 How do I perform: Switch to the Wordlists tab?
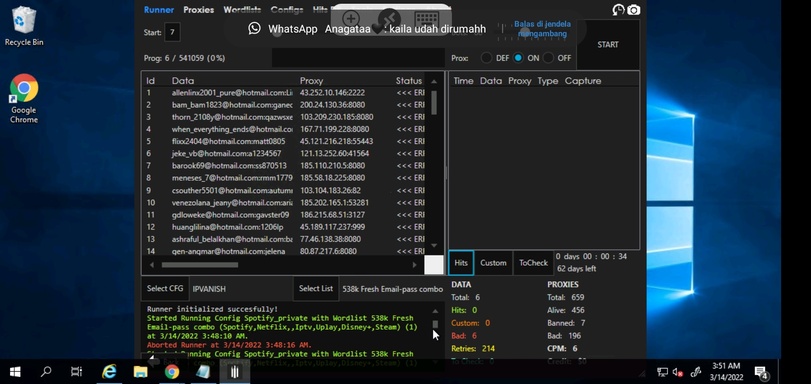point(242,10)
